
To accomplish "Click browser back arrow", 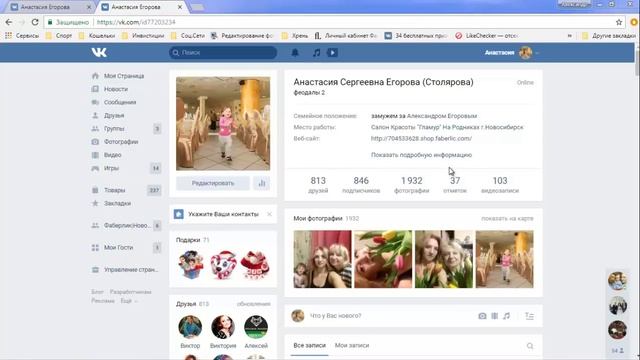I will [x=9, y=22].
